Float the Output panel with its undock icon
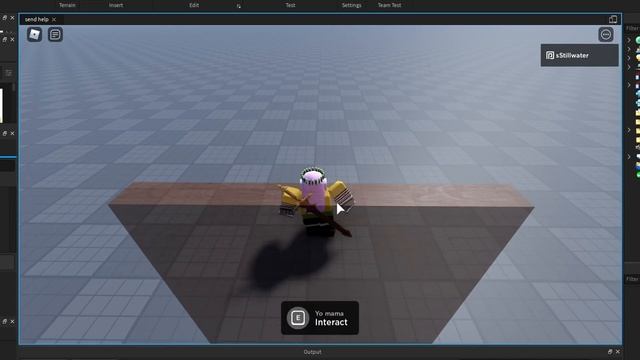This screenshot has width=640, height=360. [610, 351]
